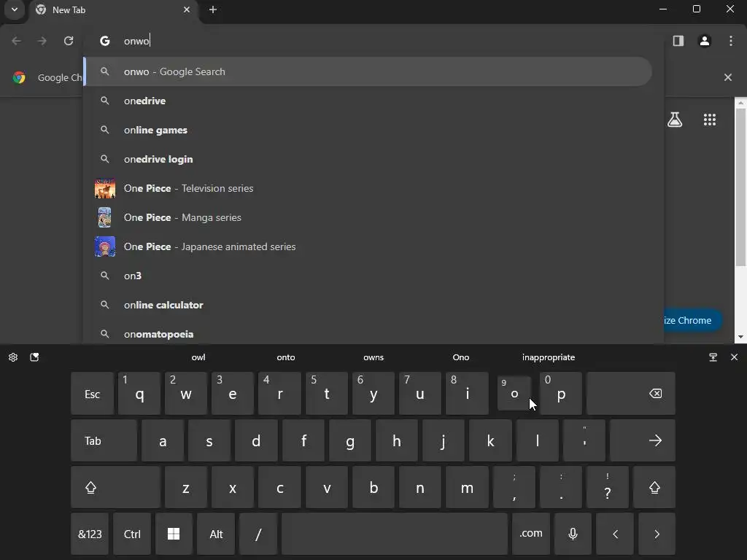The image size is (747, 560).
Task: Click the keyboard dock/undock icon
Action: point(713,357)
